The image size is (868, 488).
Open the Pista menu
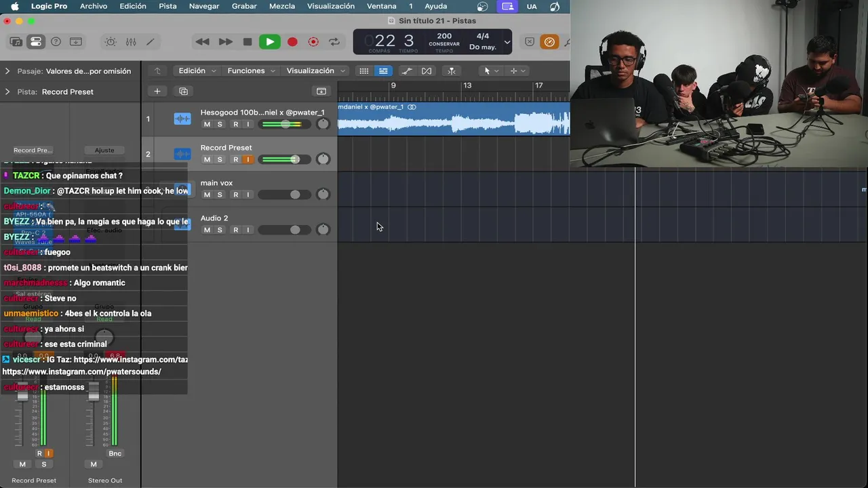167,6
